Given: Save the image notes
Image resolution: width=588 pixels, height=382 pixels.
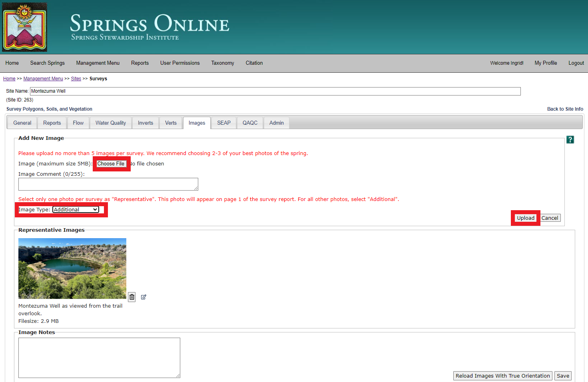Looking at the screenshot, I should point(563,376).
